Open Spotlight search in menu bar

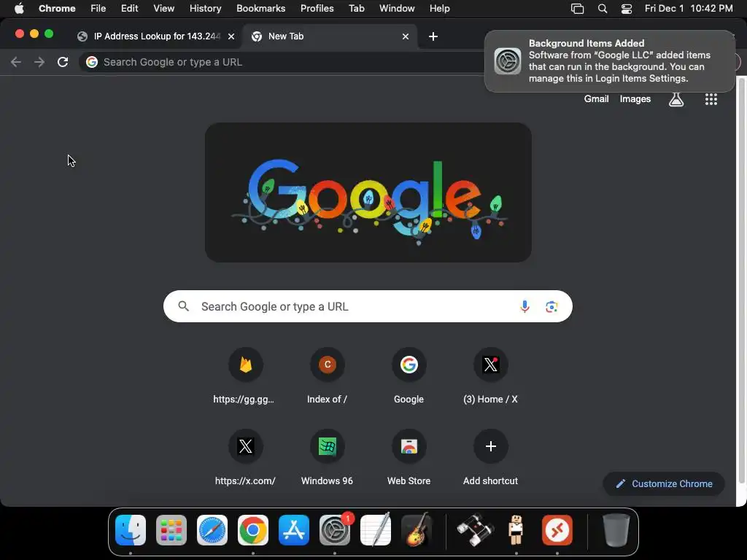(x=602, y=9)
